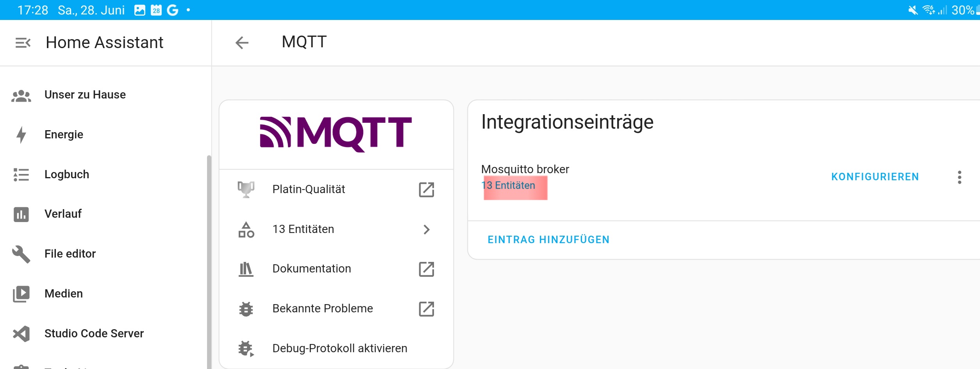The image size is (980, 369).
Task: Expand the 13 Entitäten chevron
Action: (426, 229)
